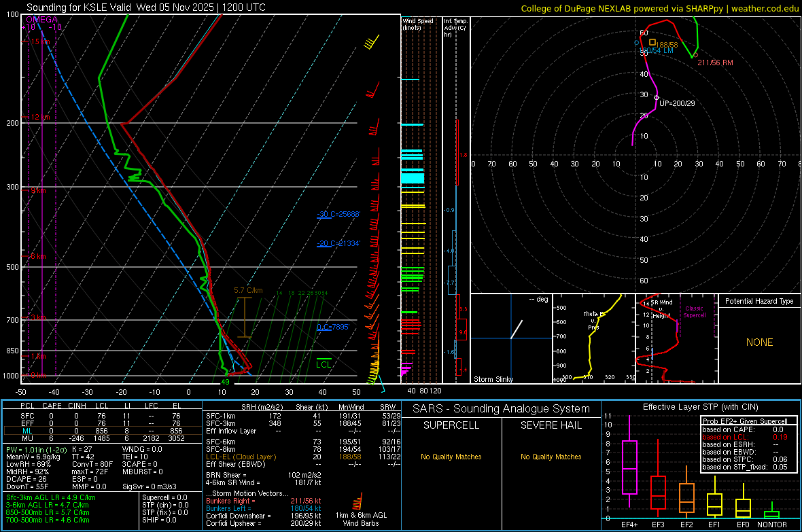802x532 pixels.
Task: Click the 'Classic Supercell' magenta label
Action: click(694, 312)
